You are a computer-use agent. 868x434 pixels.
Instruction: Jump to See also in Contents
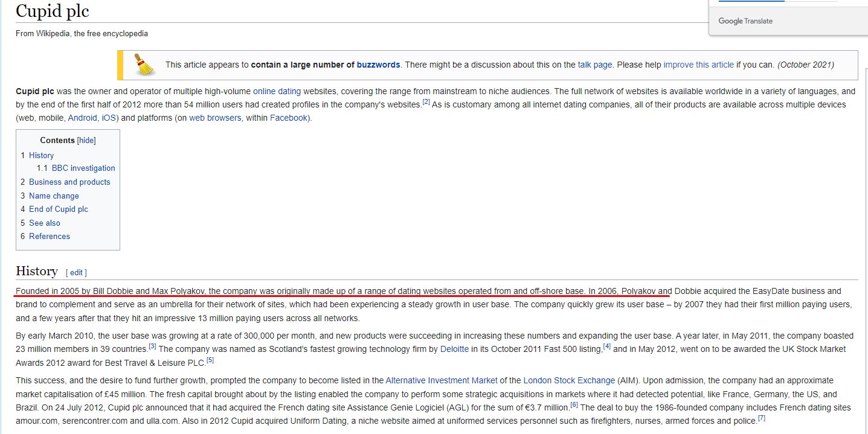[x=45, y=223]
